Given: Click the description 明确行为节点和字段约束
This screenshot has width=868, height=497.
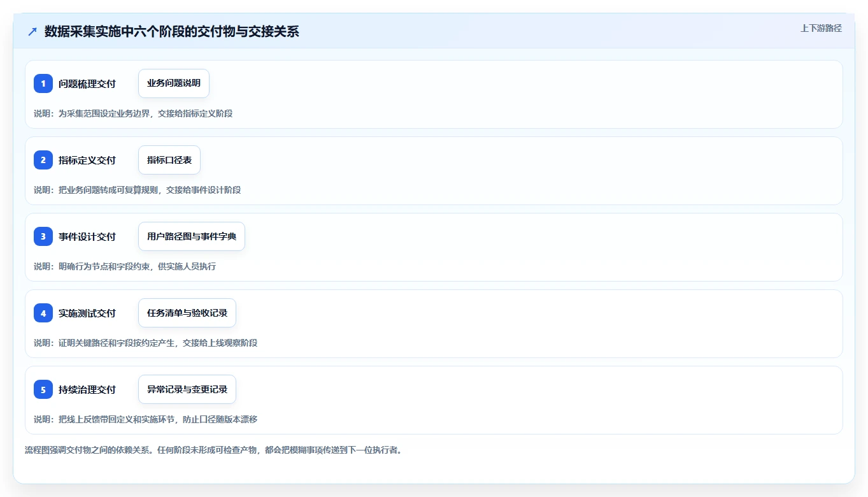Looking at the screenshot, I should point(104,266).
